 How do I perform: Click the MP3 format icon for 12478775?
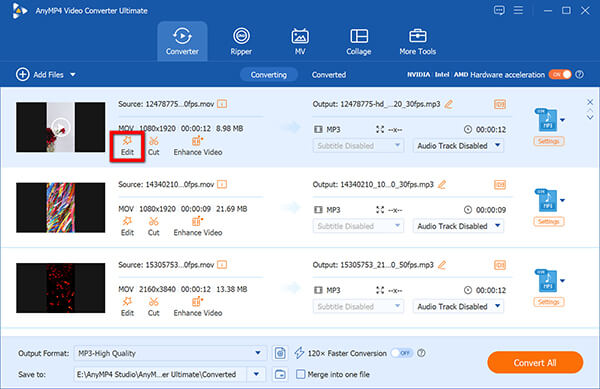546,120
